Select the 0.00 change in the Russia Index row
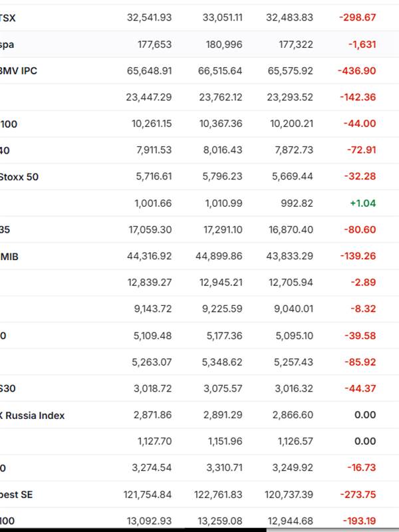Screen dimensions: 399x532 coord(365,414)
